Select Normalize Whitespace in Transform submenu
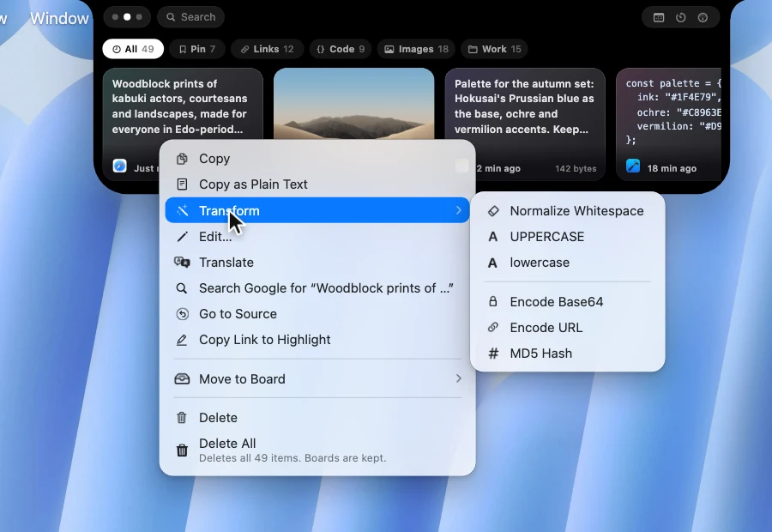 click(567, 211)
